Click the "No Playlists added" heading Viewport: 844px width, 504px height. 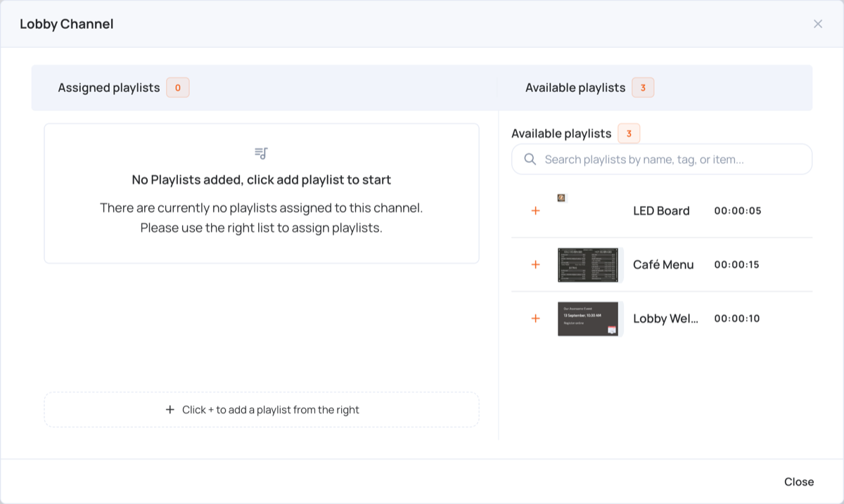(x=262, y=180)
